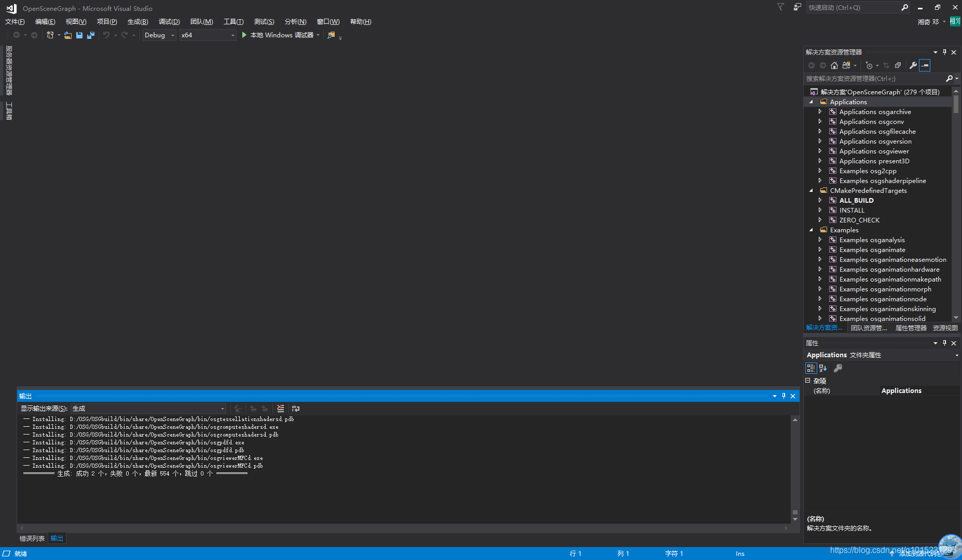Click the Solution Explorer vertical scrollbar thumb

click(956, 104)
